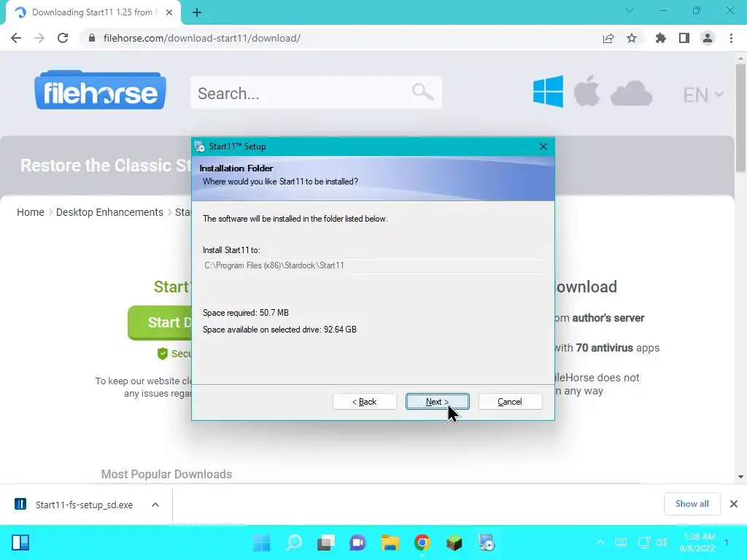747x560 pixels.
Task: Open widgets icon at taskbar left
Action: point(20,542)
